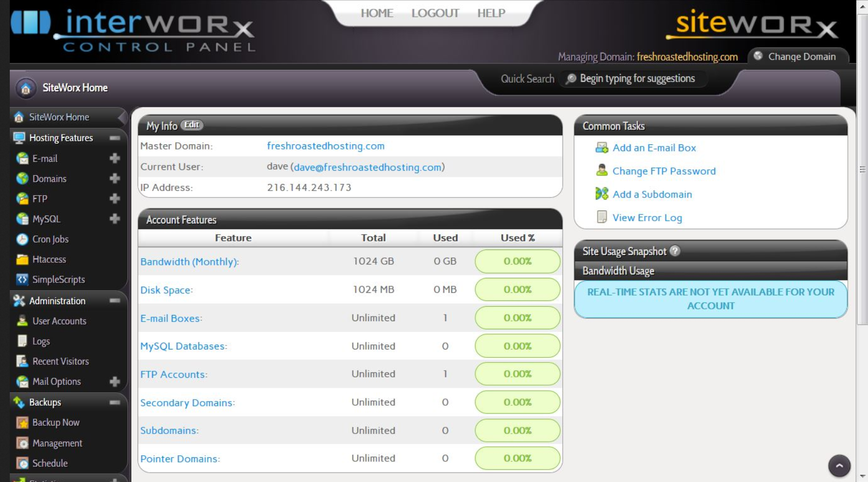
Task: Click the View Error Log document icon
Action: tap(602, 218)
